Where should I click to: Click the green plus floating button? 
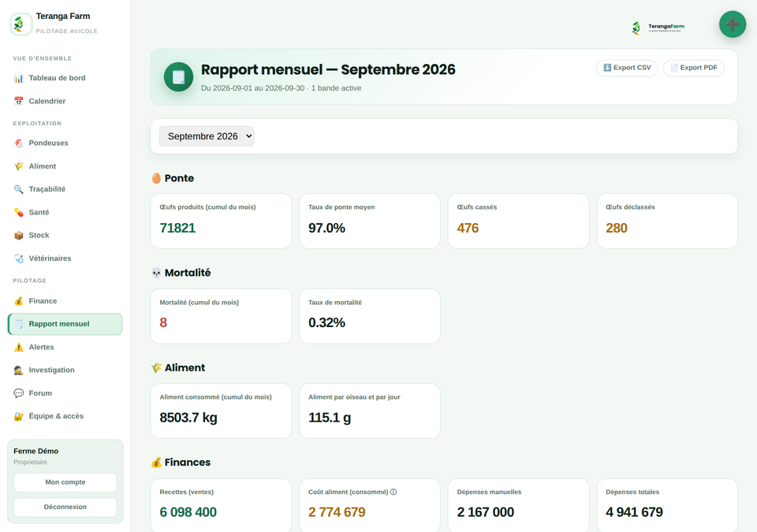coord(733,24)
